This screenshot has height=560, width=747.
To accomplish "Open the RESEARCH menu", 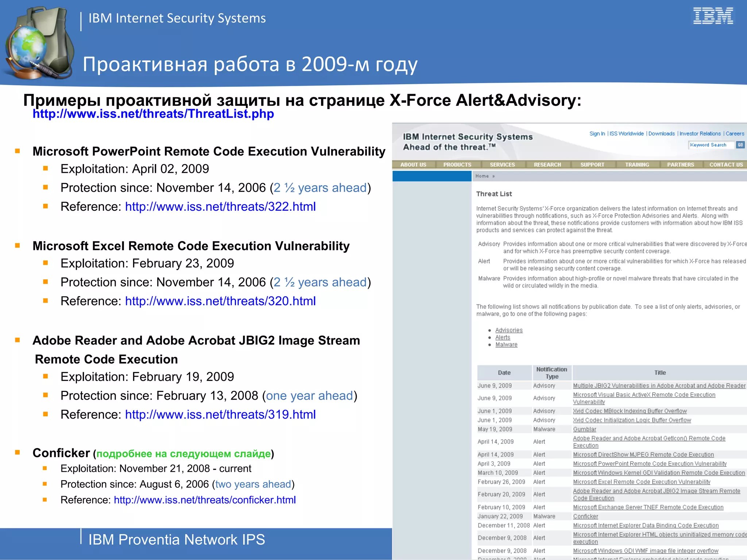I will (x=547, y=165).
